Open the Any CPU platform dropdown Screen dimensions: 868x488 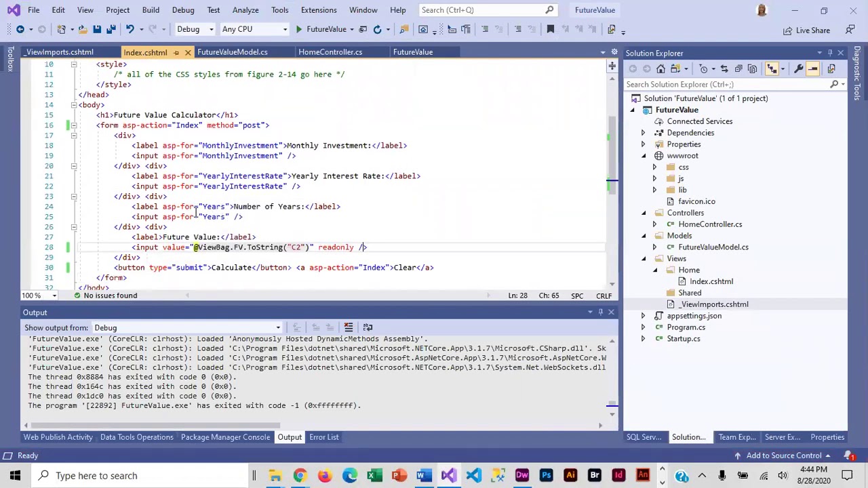254,29
